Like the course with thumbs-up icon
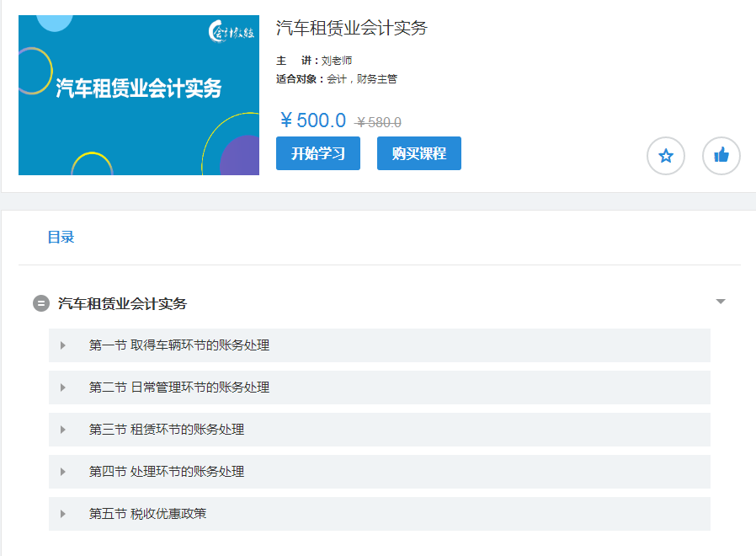 pyautogui.click(x=721, y=156)
